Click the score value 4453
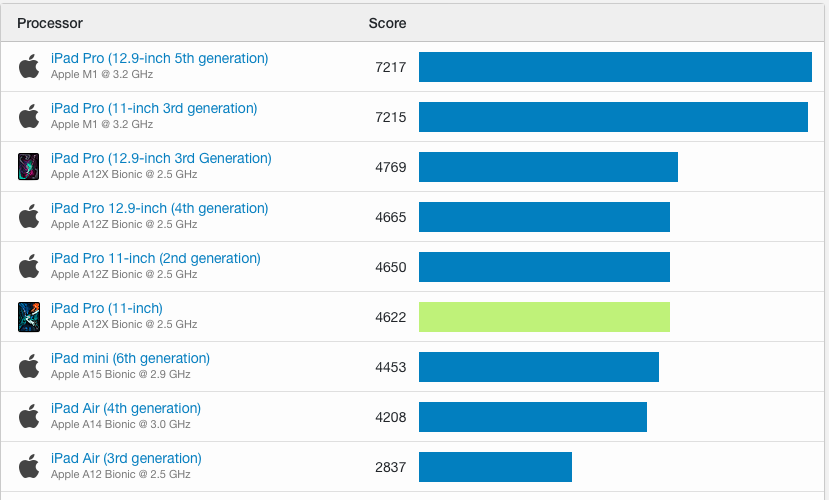829x500 pixels. [x=391, y=367]
